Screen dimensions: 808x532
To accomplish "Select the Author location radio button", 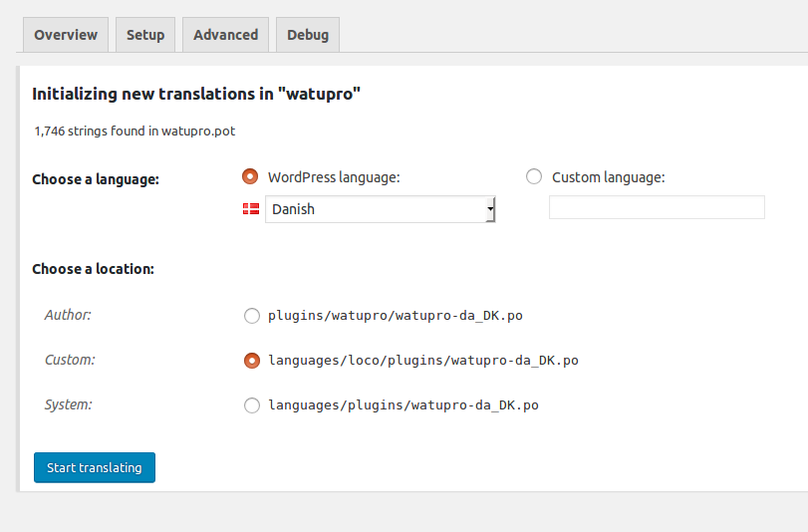I will pyautogui.click(x=252, y=316).
